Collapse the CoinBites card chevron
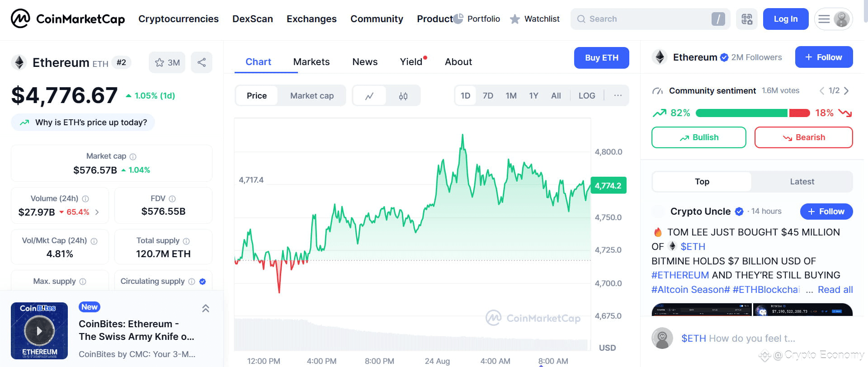Image resolution: width=868 pixels, height=367 pixels. click(205, 308)
